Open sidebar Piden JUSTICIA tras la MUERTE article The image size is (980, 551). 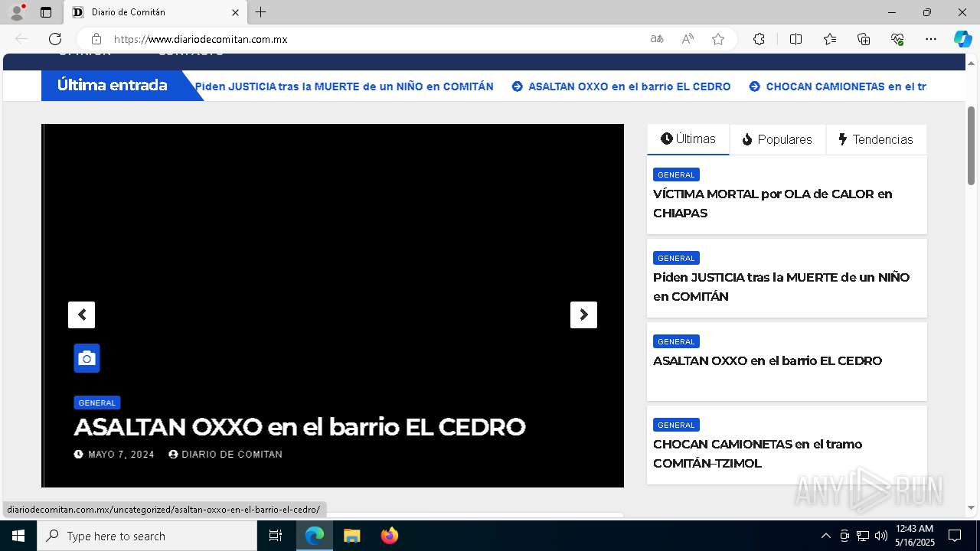coord(781,287)
